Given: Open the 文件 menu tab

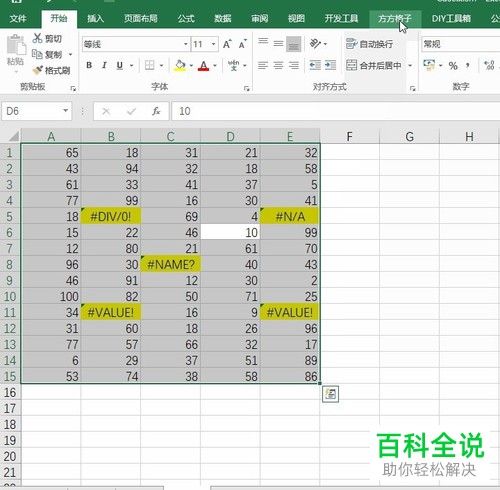Looking at the screenshot, I should click(x=18, y=18).
